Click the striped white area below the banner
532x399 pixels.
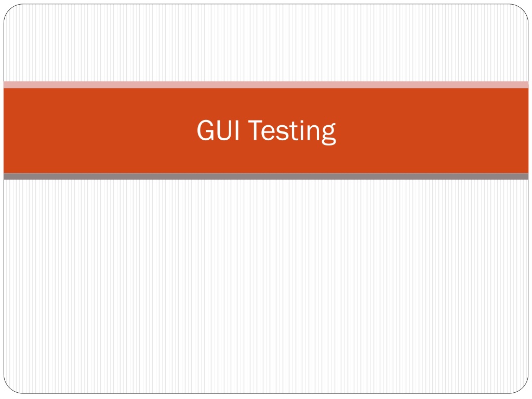tap(266, 286)
